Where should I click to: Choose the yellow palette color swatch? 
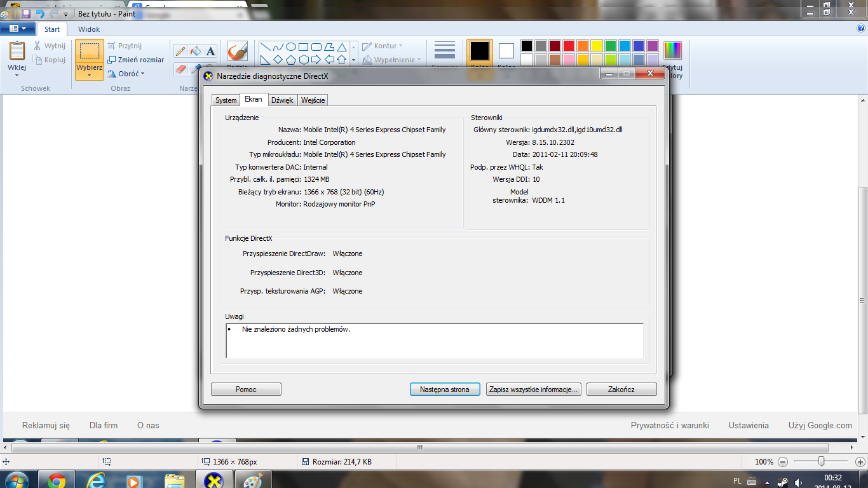coord(596,46)
